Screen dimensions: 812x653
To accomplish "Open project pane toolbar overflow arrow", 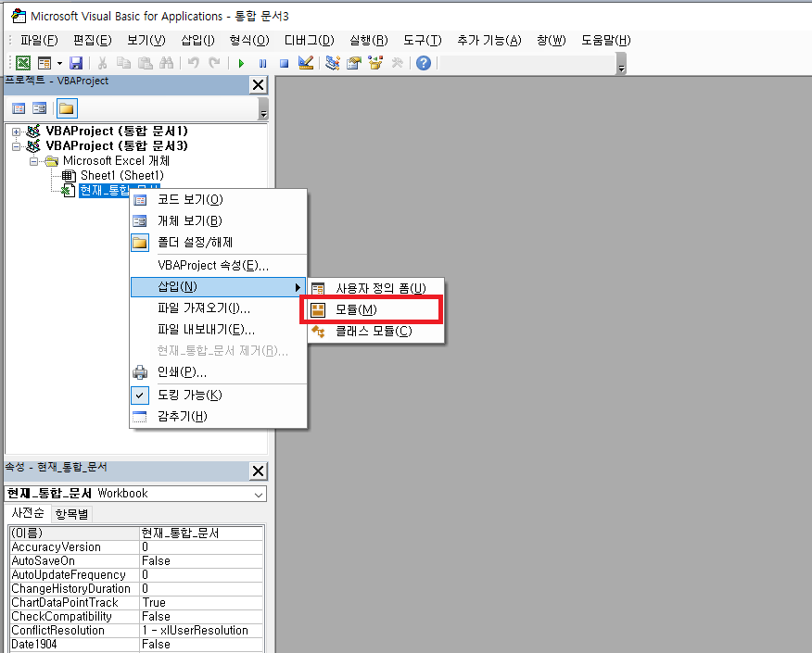I will click(x=263, y=109).
